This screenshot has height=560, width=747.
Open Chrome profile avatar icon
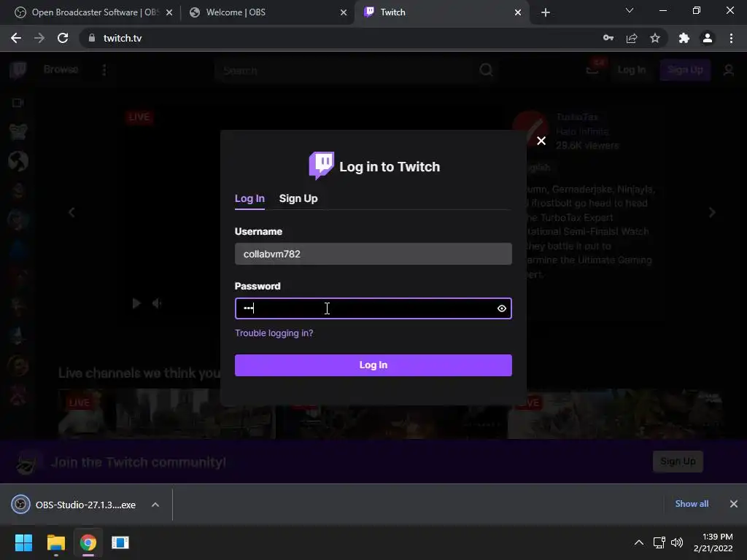(x=708, y=38)
